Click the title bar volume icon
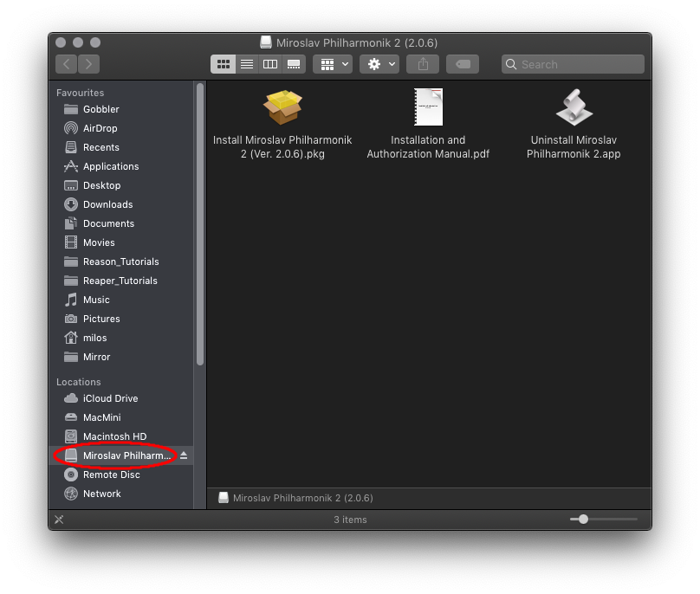Viewport: 700px width, 594px height. click(x=266, y=42)
